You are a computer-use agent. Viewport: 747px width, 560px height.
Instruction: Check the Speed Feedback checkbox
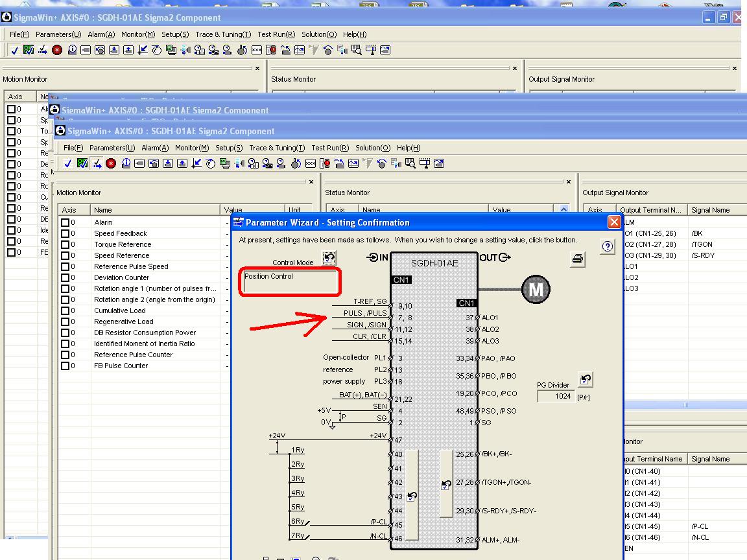65,233
